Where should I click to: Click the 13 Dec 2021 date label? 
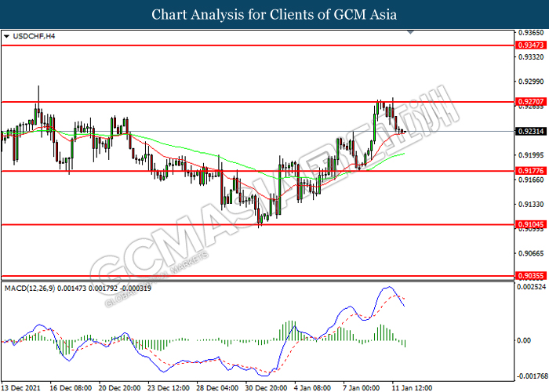click(21, 388)
